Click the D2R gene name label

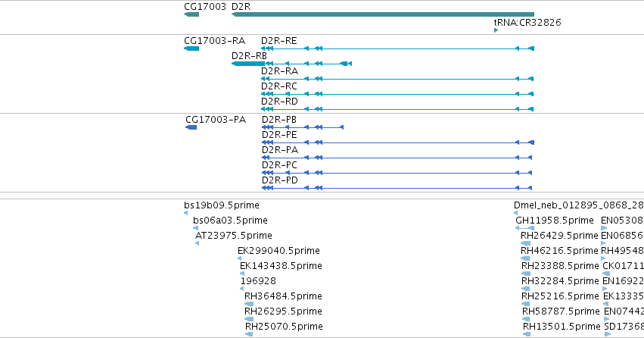click(x=241, y=7)
